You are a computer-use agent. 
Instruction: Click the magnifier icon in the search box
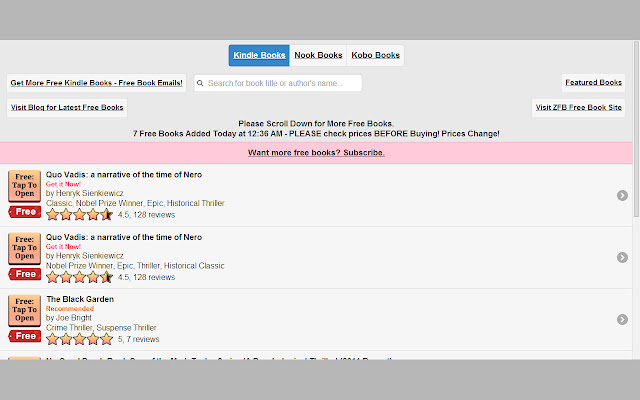pyautogui.click(x=200, y=83)
